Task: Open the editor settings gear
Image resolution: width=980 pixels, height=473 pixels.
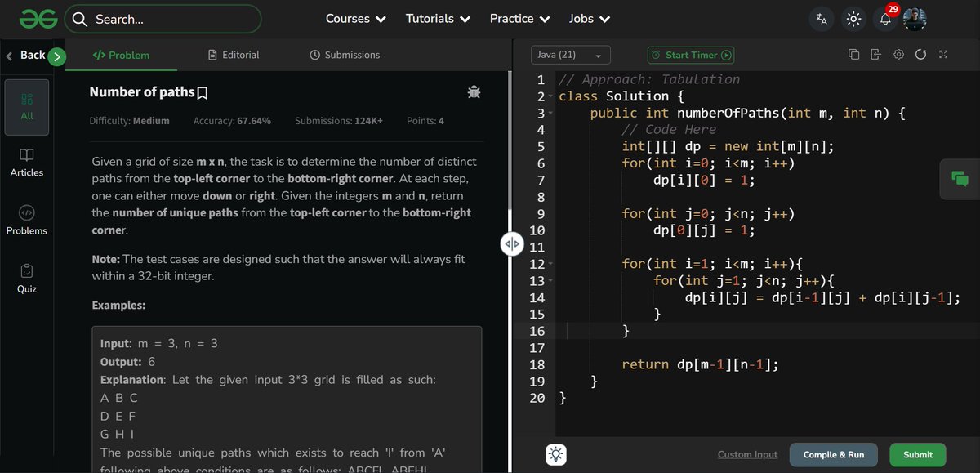Action: point(898,54)
